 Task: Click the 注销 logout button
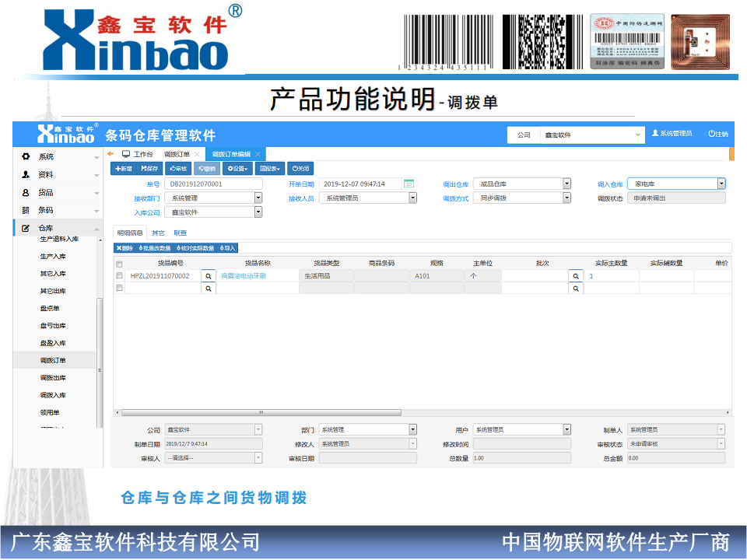(x=718, y=134)
